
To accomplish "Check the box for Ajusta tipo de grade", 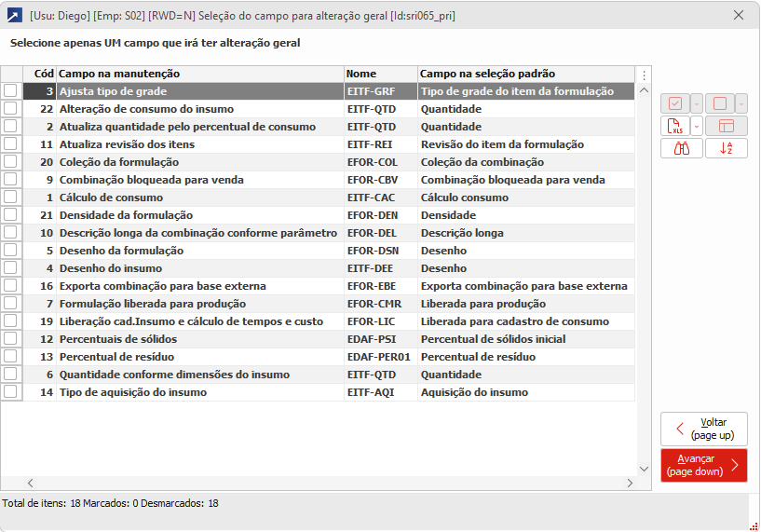I will [x=10, y=90].
